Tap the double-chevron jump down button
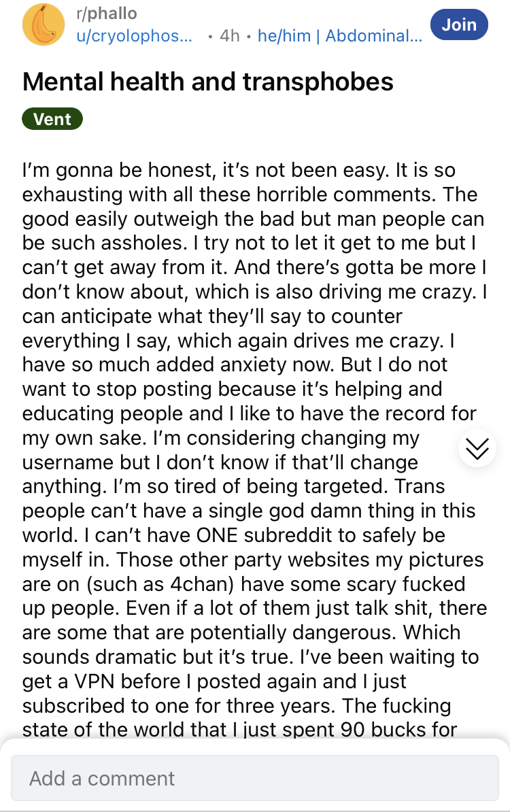The width and height of the screenshot is (510, 812). click(478, 448)
